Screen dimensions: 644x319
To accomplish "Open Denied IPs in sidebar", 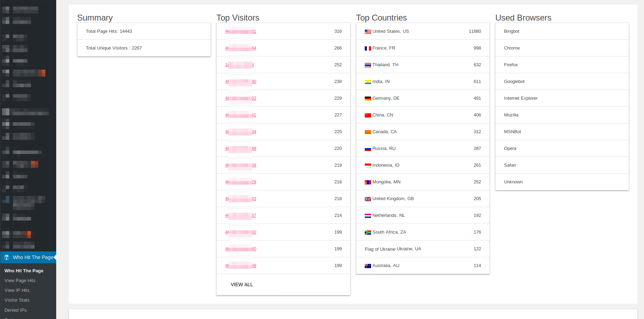I will (x=16, y=310).
